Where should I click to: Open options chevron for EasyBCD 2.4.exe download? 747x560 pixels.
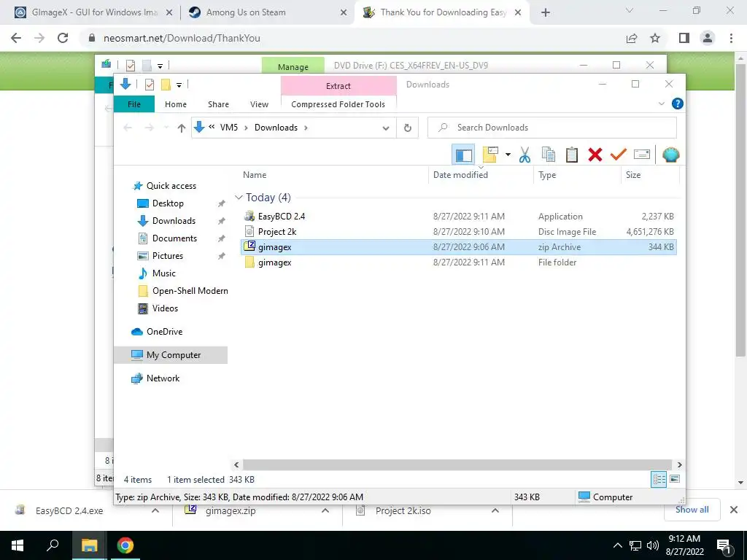[155, 510]
